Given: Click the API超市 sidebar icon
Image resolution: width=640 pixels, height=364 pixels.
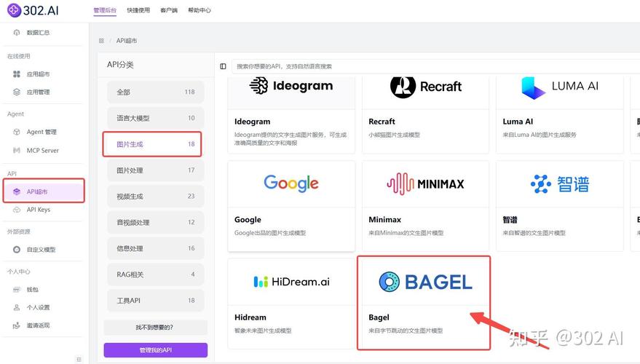Looking at the screenshot, I should pos(17,191).
